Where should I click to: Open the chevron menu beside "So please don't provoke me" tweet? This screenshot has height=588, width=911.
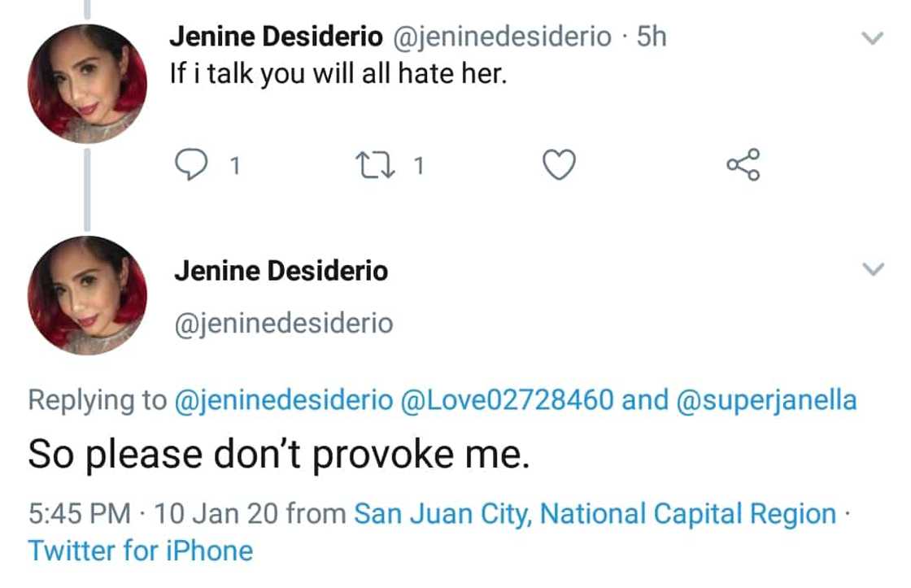tap(872, 269)
